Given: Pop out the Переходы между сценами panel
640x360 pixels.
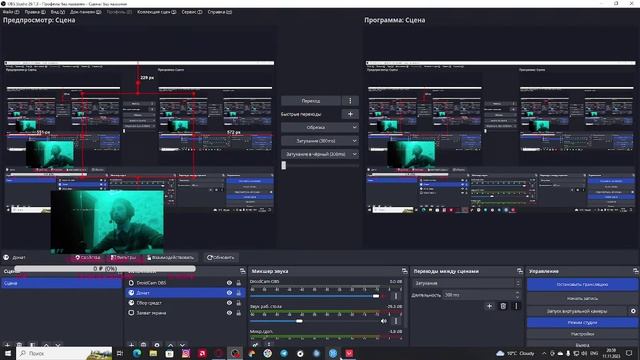Looking at the screenshot, I should pyautogui.click(x=520, y=271).
